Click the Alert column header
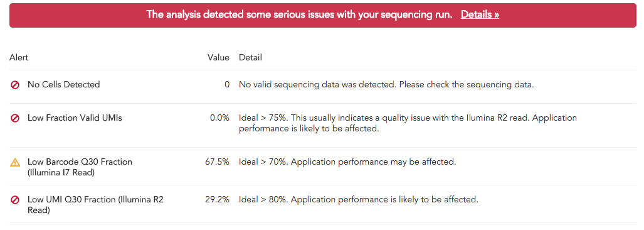The width and height of the screenshot is (644, 230). [x=19, y=58]
